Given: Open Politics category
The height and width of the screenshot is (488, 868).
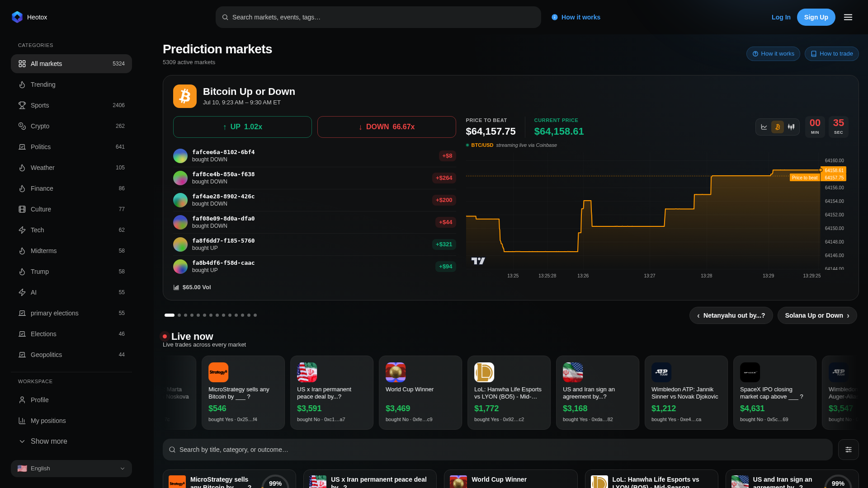Looking at the screenshot, I should (71, 147).
